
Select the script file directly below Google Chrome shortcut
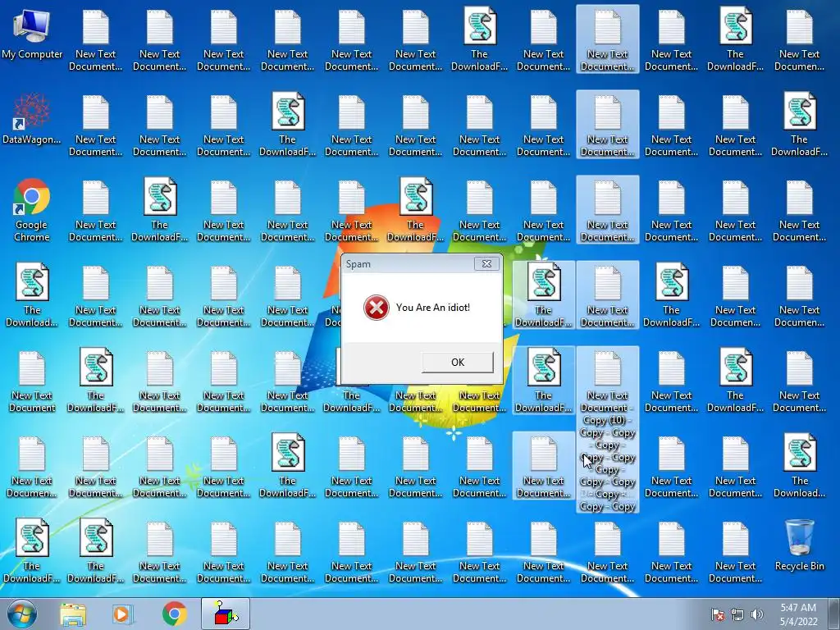point(32,294)
